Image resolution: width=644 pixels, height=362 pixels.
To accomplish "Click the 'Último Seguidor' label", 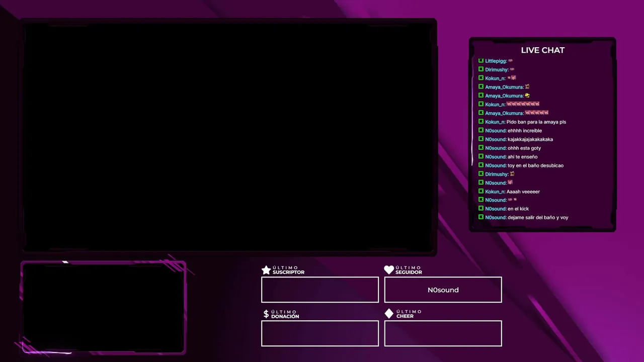I will 409,270.
